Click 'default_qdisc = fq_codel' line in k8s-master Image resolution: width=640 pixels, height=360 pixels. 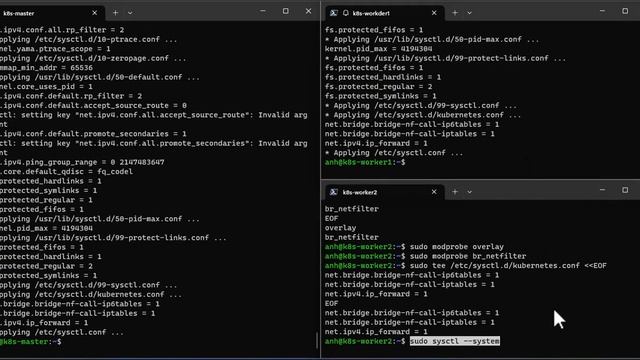click(x=67, y=172)
